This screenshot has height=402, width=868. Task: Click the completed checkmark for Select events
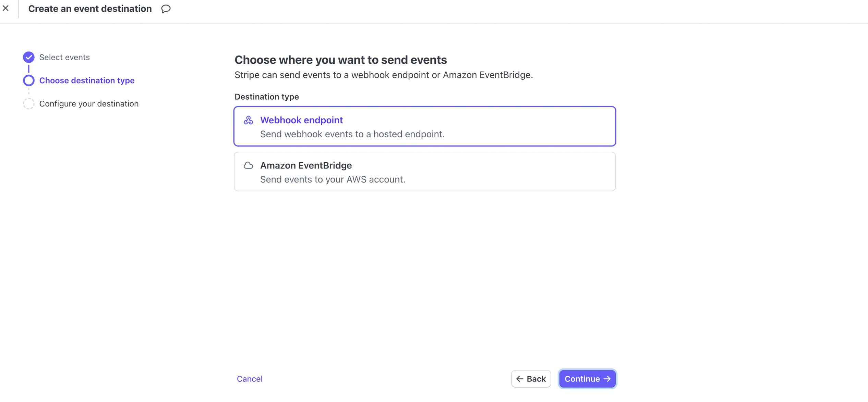(x=29, y=57)
